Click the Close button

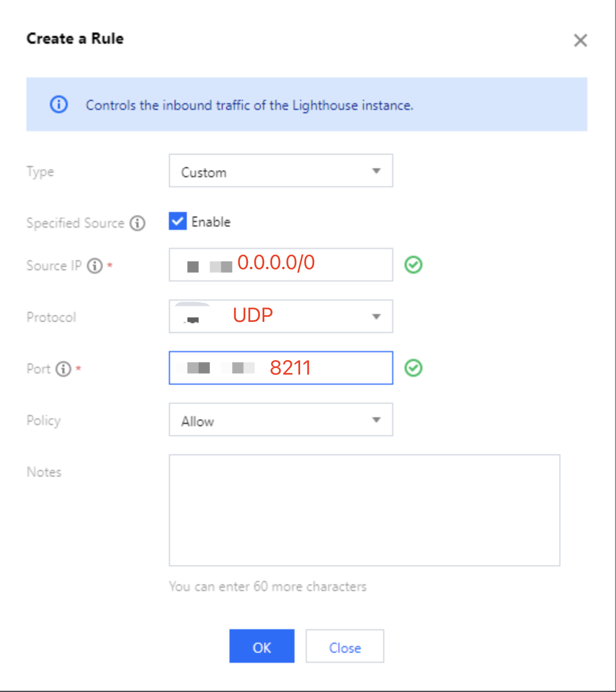click(x=345, y=646)
